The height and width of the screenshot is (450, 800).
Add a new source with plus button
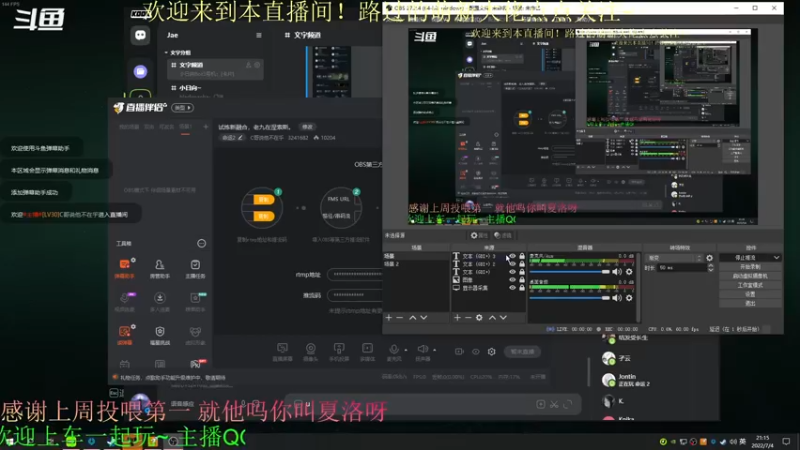click(x=457, y=317)
